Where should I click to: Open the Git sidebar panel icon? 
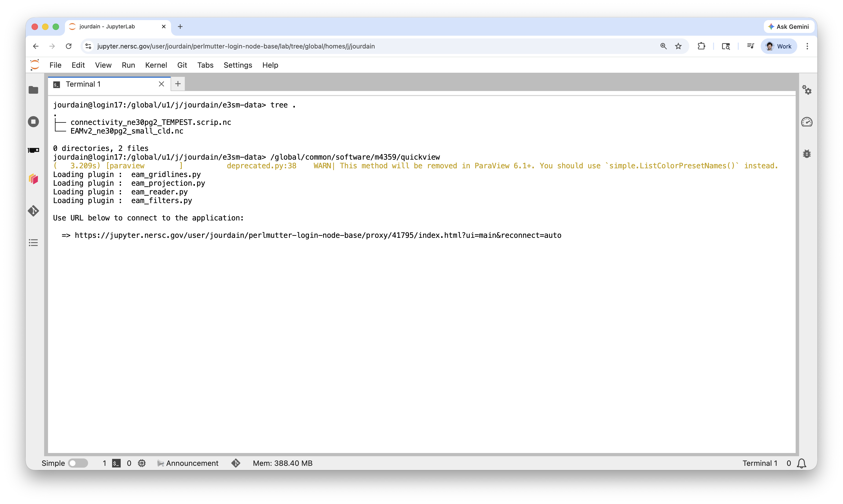[x=33, y=211]
